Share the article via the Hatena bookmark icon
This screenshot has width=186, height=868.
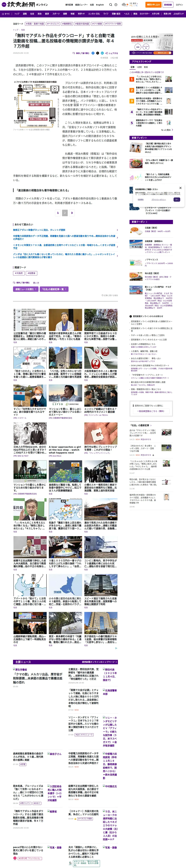pyautogui.click(x=102, y=53)
